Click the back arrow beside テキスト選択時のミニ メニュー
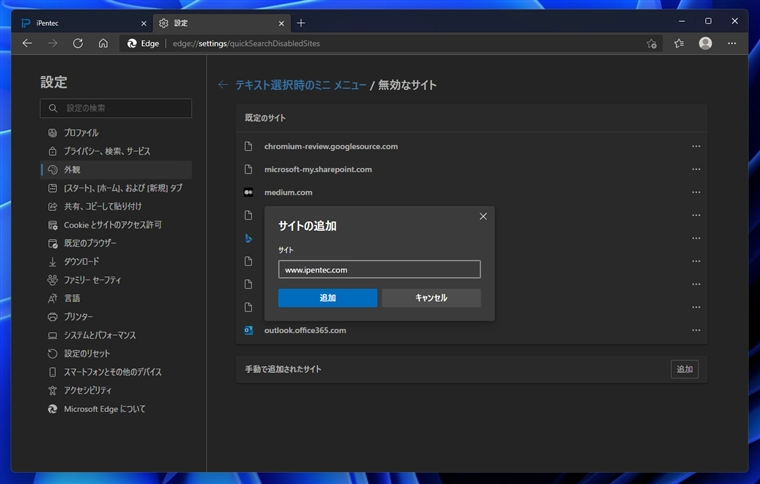 pos(222,85)
